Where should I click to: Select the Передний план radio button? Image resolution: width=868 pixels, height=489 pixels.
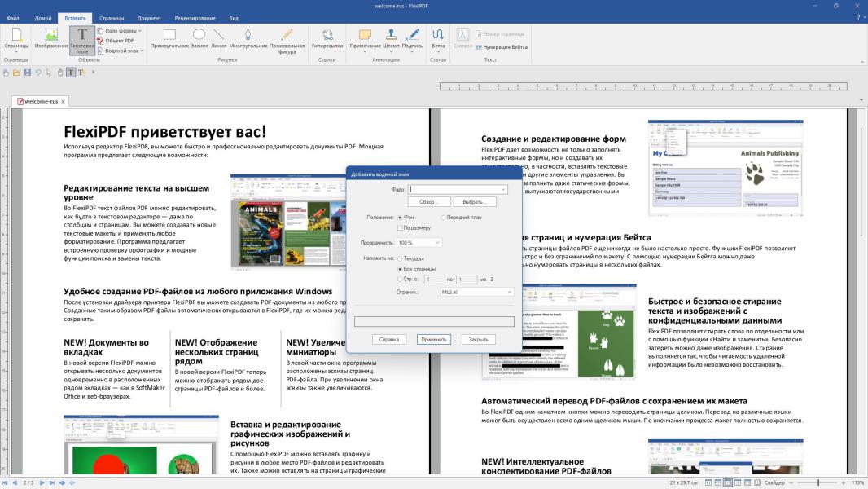(444, 218)
